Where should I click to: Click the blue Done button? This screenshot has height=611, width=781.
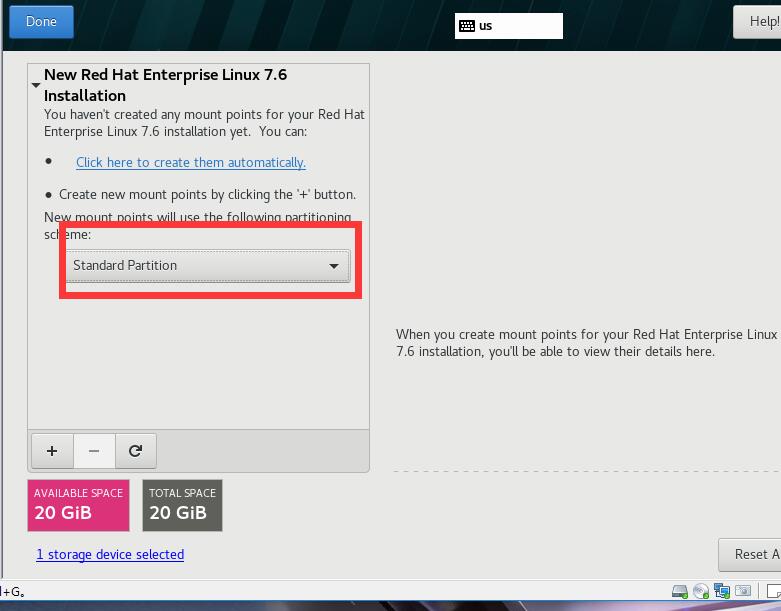pyautogui.click(x=41, y=22)
